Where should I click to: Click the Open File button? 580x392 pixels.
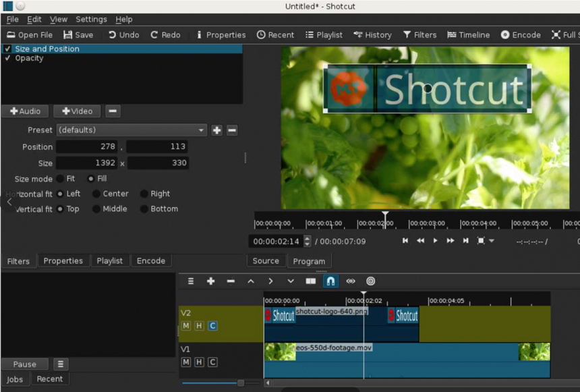tap(29, 34)
